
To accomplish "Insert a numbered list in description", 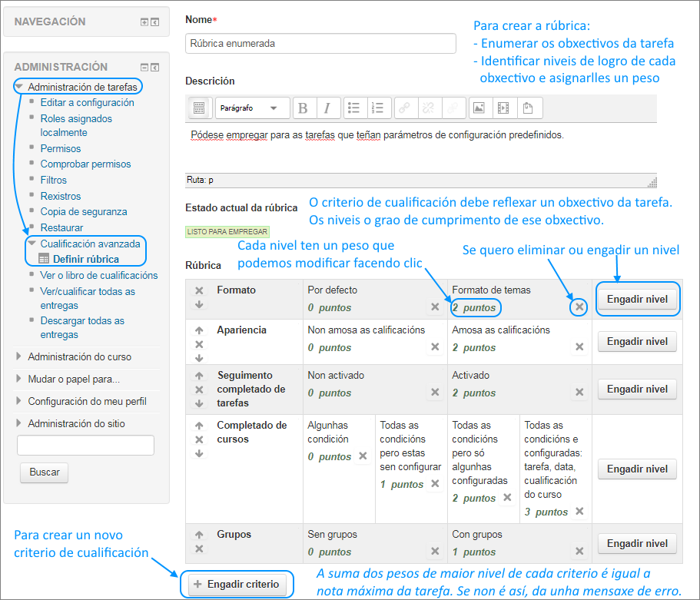I will (377, 108).
